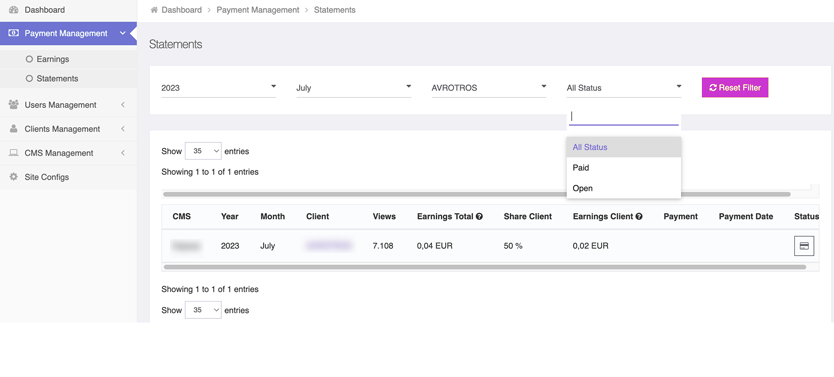Screen dimensions: 834x377
Task: Click the Earnings Total help icon
Action: (479, 216)
